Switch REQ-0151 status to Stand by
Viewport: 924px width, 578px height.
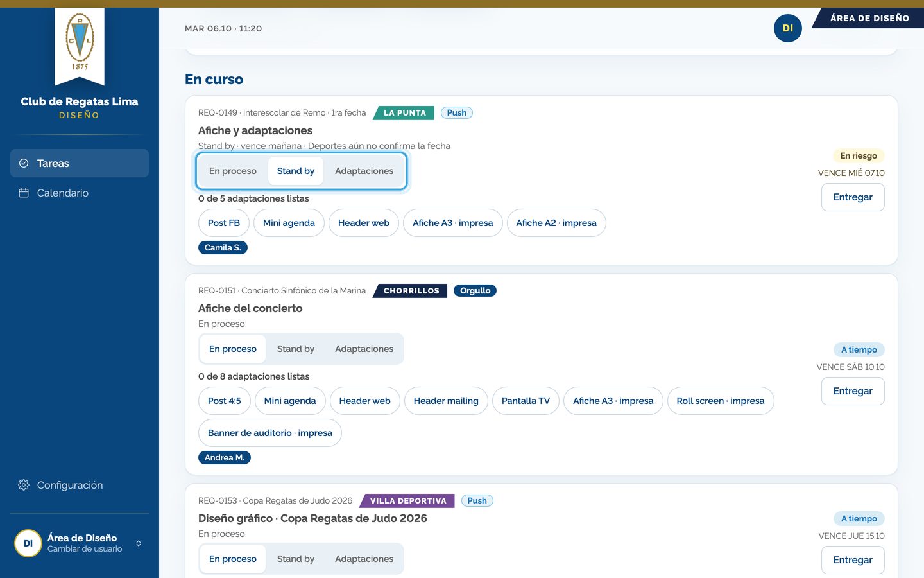click(296, 349)
